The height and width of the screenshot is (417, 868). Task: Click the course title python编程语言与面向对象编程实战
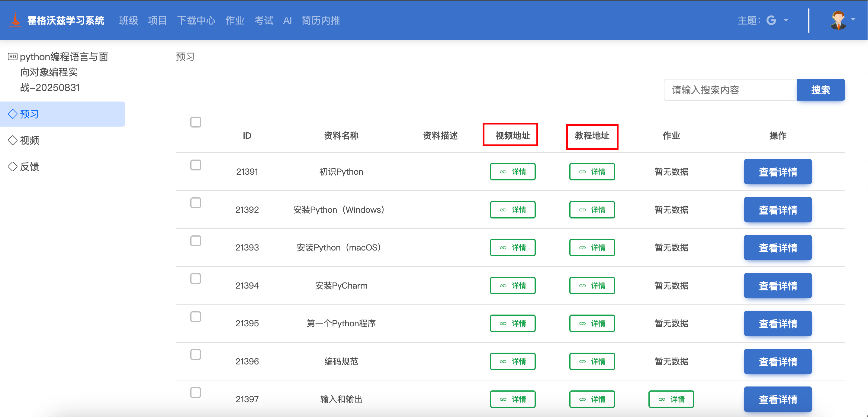[64, 72]
